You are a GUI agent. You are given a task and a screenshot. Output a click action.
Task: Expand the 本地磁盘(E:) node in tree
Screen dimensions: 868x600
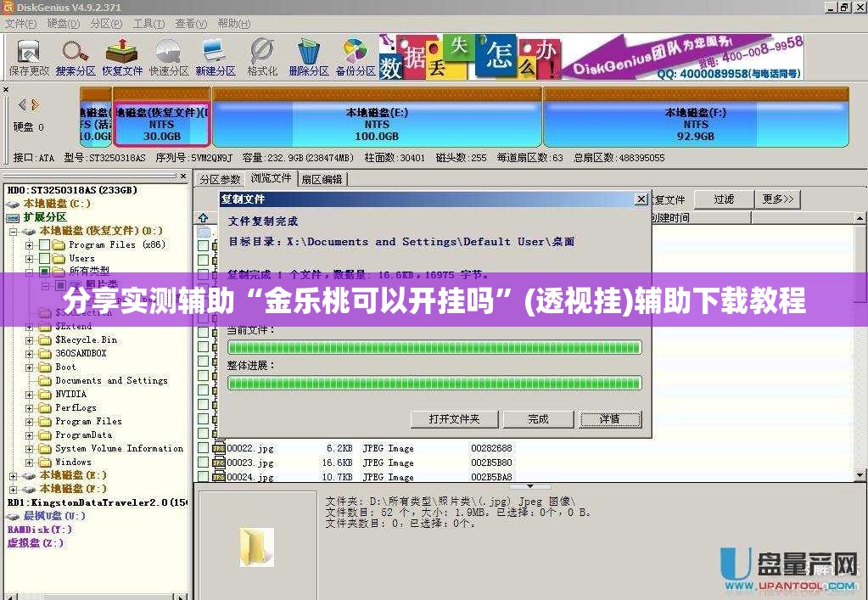click(14, 476)
